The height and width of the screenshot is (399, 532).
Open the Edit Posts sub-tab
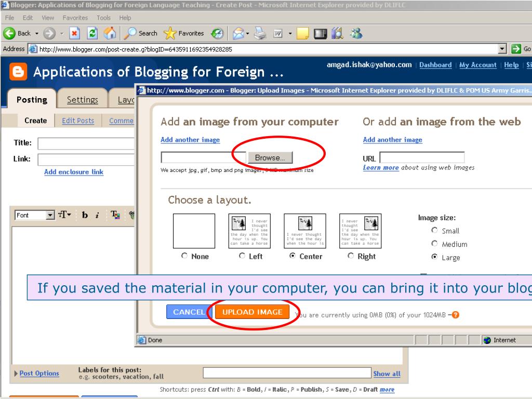(x=78, y=121)
